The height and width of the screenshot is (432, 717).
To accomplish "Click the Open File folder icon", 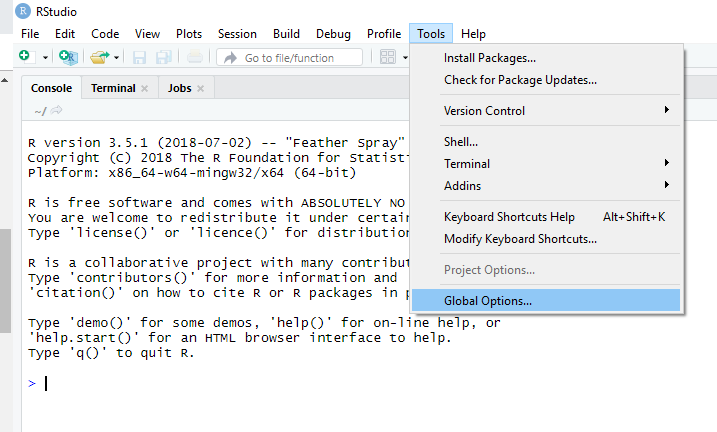I will [98, 57].
